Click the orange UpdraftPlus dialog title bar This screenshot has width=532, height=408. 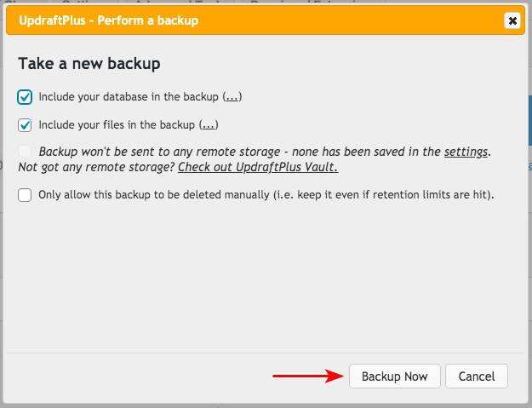[x=340, y=20]
